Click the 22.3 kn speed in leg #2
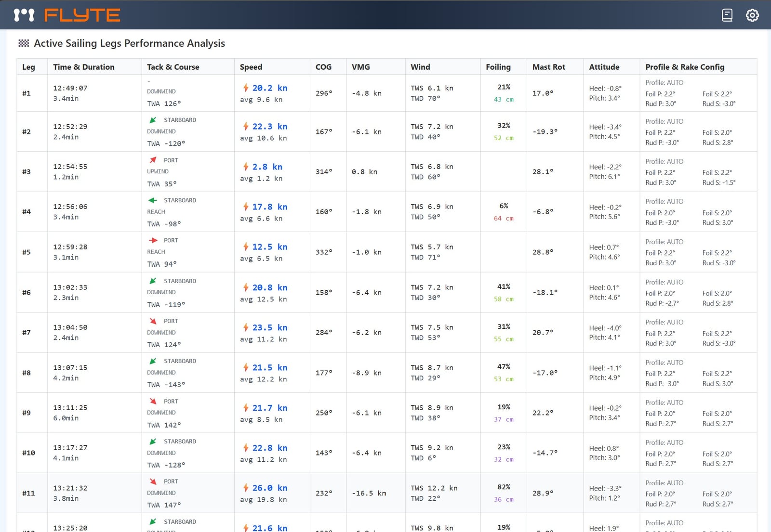 pos(270,127)
